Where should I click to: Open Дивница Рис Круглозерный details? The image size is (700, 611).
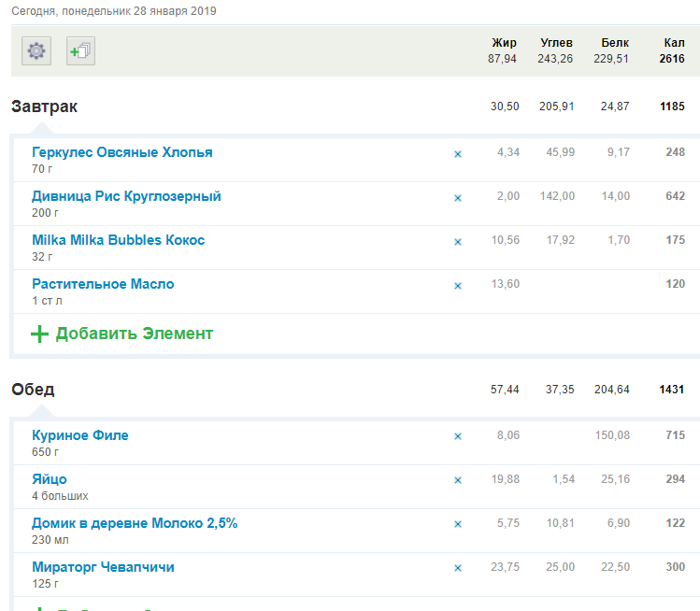(x=126, y=196)
